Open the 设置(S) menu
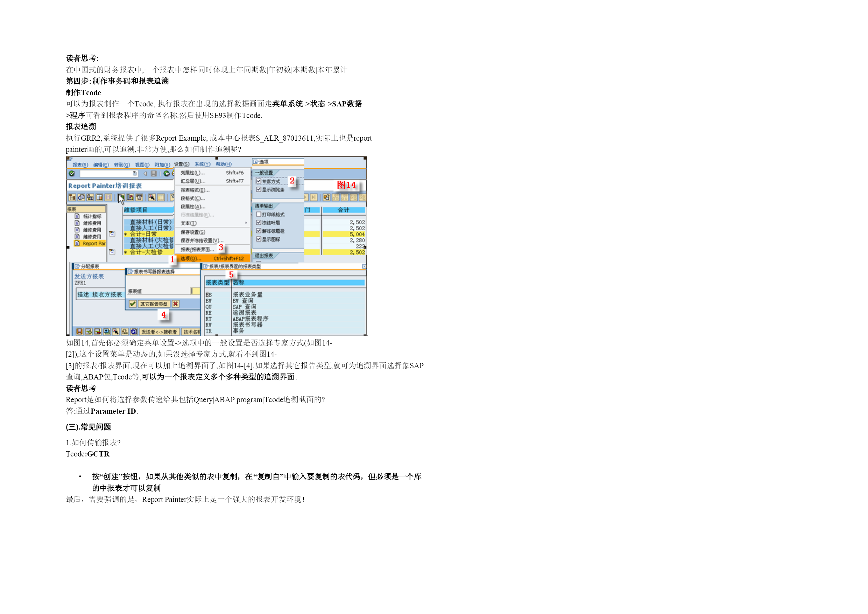 (182, 164)
